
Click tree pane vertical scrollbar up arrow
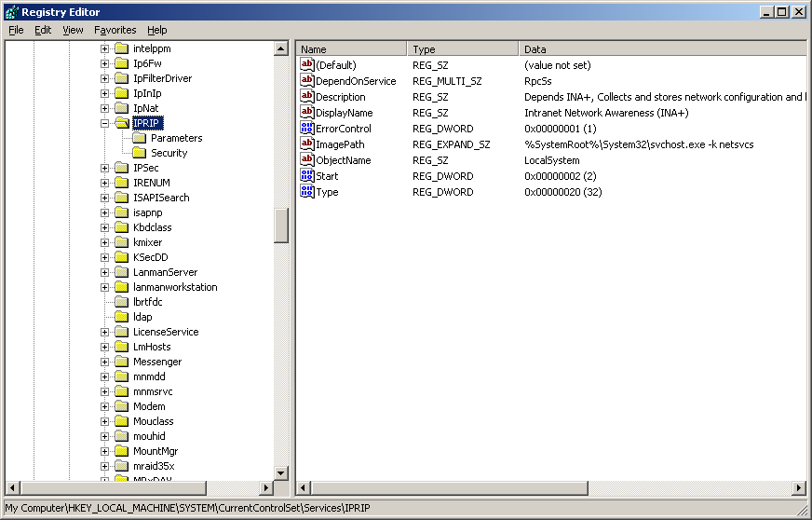(280, 48)
